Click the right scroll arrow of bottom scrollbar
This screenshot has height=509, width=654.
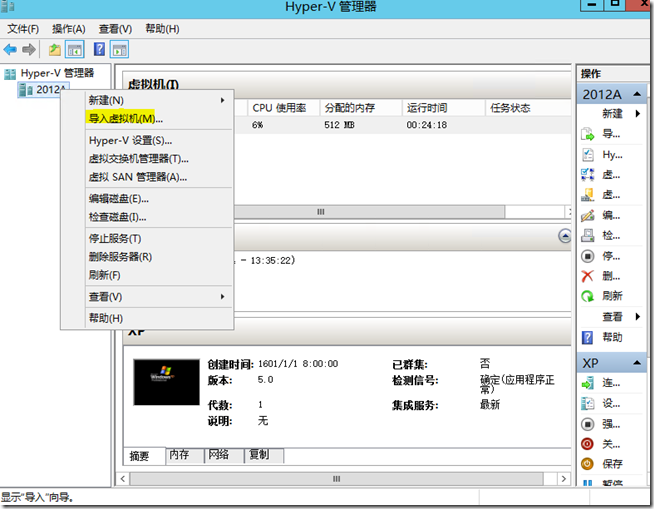click(x=564, y=479)
